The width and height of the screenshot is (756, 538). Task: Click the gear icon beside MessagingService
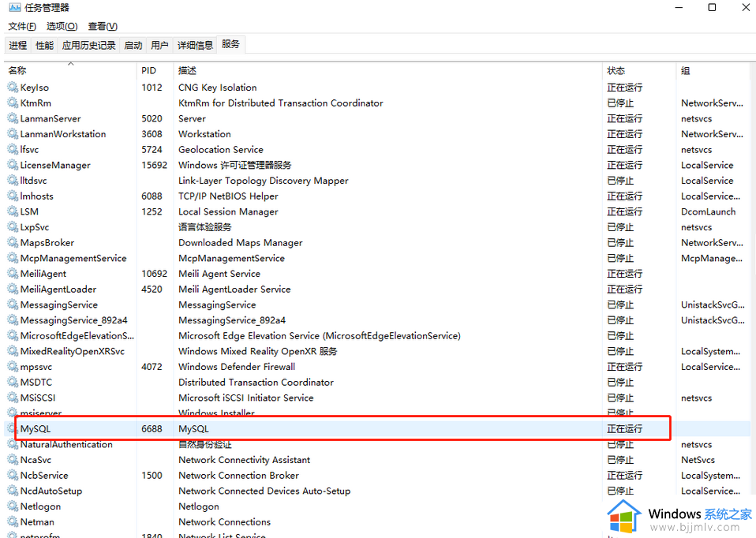(x=13, y=304)
